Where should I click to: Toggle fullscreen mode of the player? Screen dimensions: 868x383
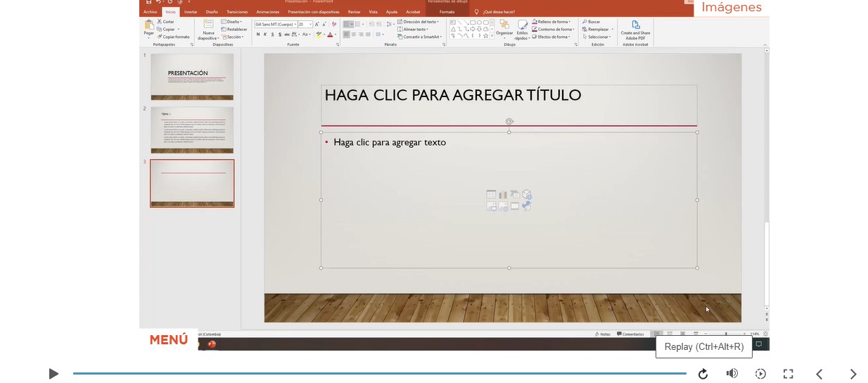pos(789,374)
